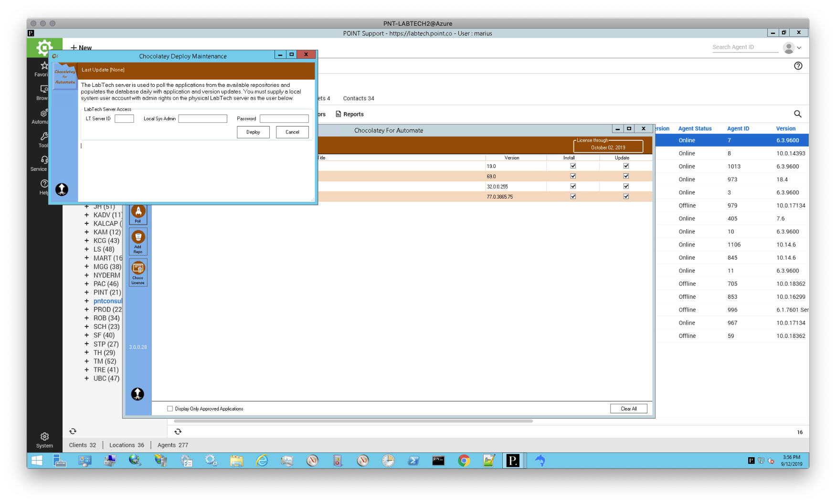Viewport: 836px width, 504px height.
Task: Click the search magnifier above Version column
Action: coord(797,114)
